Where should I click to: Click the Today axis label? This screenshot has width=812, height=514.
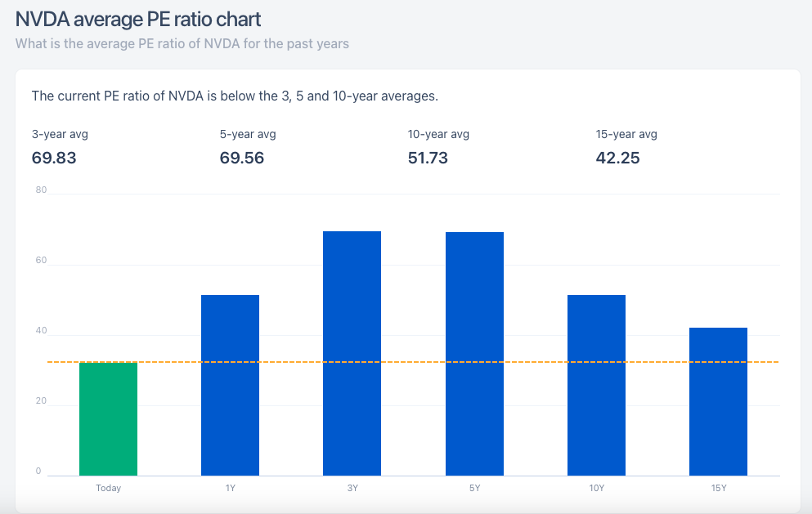108,488
